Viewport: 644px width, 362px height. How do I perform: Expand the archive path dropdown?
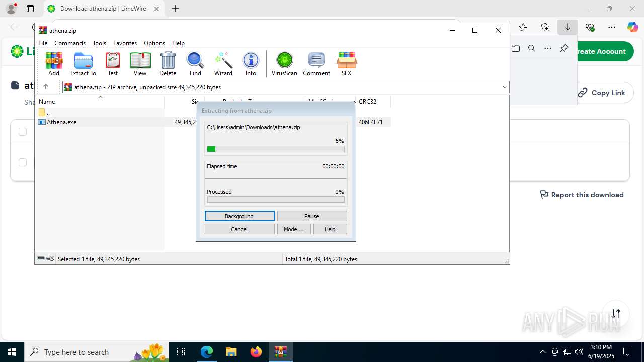[505, 87]
